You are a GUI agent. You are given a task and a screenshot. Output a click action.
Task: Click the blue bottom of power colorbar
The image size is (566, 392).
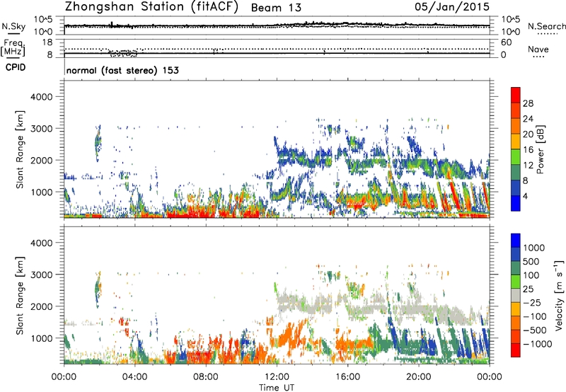(516, 203)
